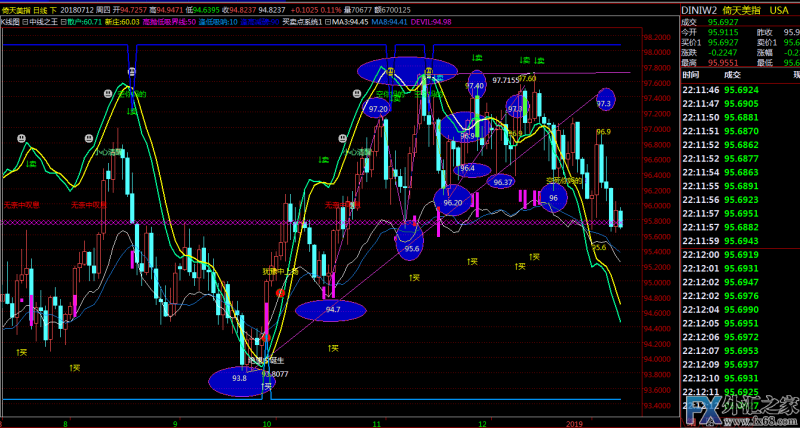Click the 94.7 blue ellipse annotation

(332, 310)
